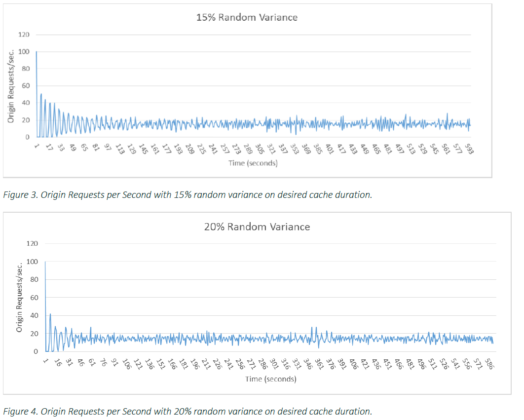Click the '20% Random Variance' chart title
The height and width of the screenshot is (420, 524).
coord(257,227)
